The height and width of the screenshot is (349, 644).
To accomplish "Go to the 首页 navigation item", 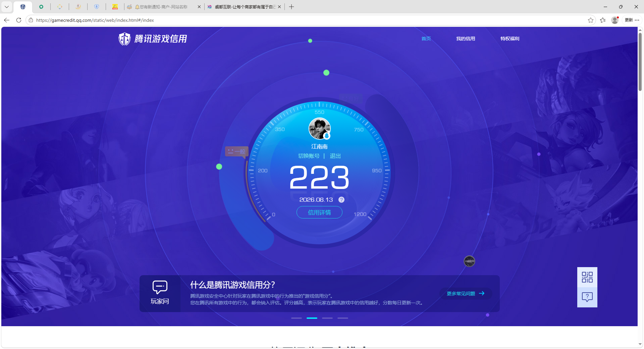I will click(426, 39).
